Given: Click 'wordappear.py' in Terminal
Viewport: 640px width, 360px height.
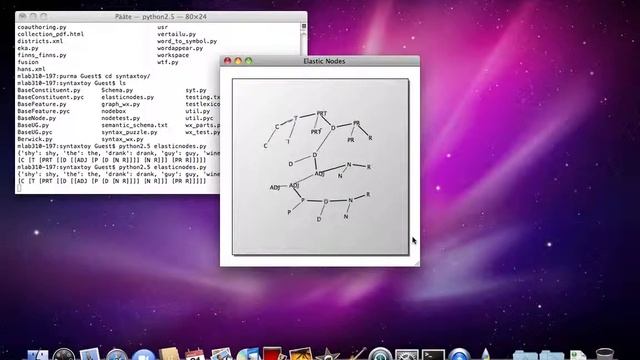Looking at the screenshot, I should (x=180, y=48).
